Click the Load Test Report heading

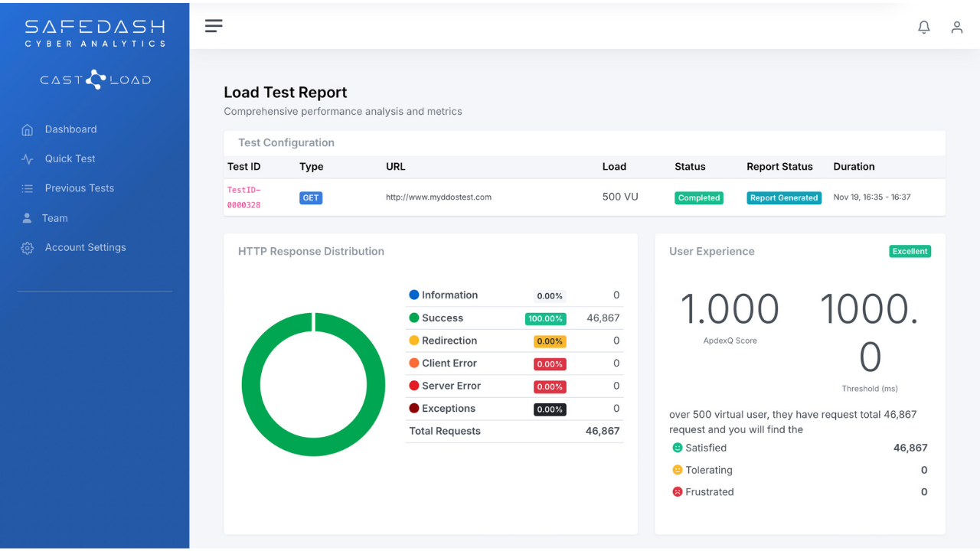click(286, 93)
